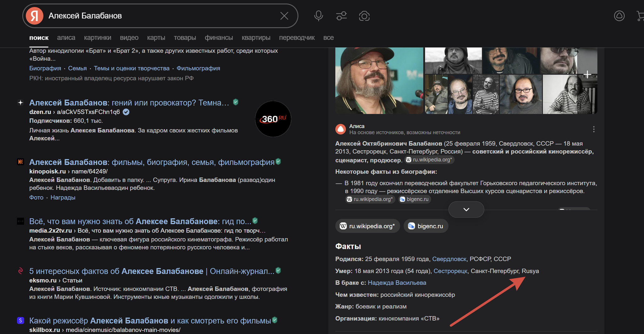This screenshot has width=644, height=334.
Task: Open the Skillbox result Какой режиссёр
Action: tap(150, 321)
